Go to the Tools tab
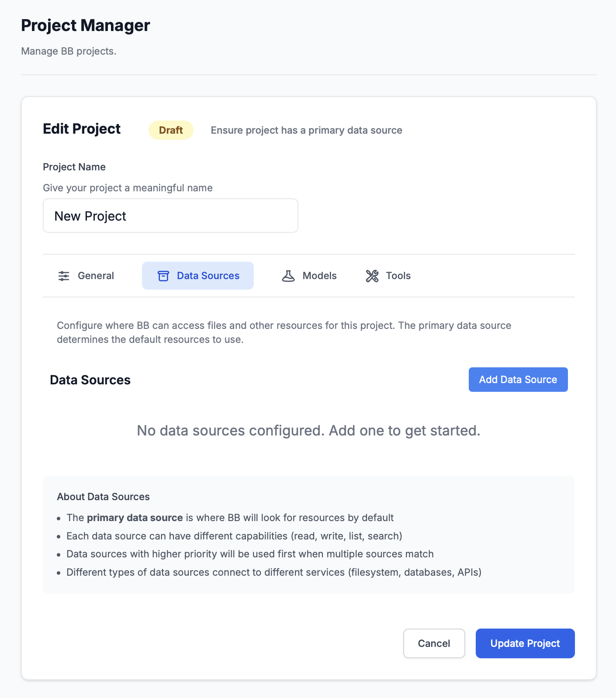This screenshot has width=616, height=698. click(x=398, y=276)
